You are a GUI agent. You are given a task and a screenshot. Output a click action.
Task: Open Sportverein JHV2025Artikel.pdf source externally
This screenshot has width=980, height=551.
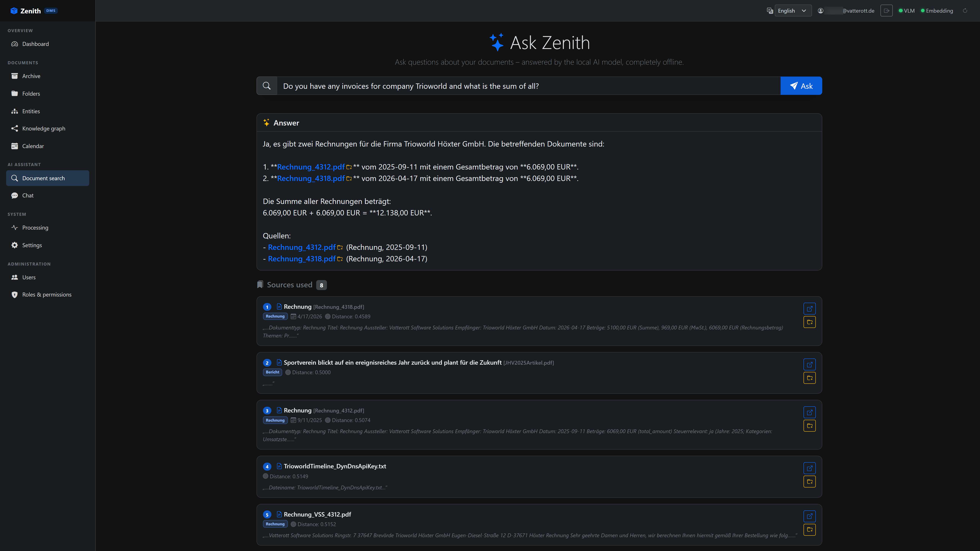point(810,365)
